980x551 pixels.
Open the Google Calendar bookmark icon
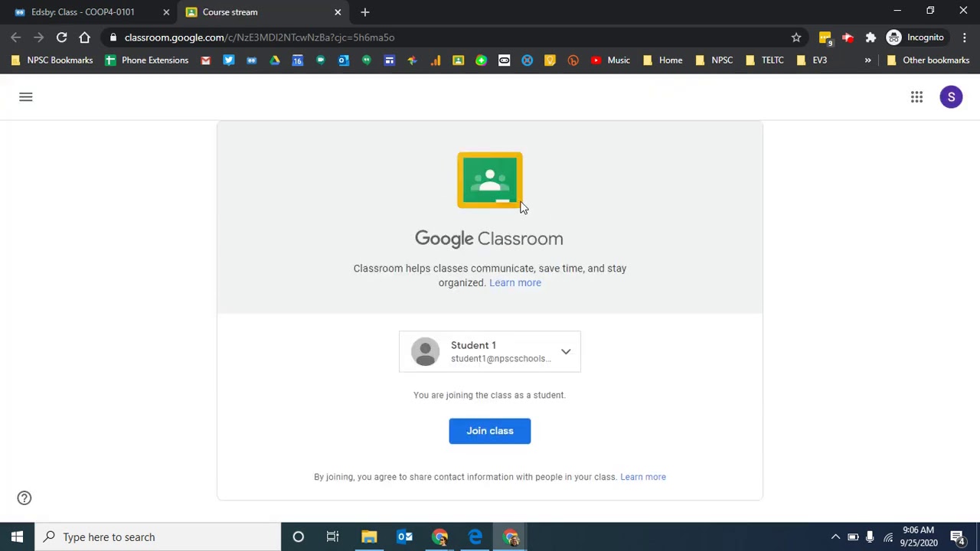(297, 60)
